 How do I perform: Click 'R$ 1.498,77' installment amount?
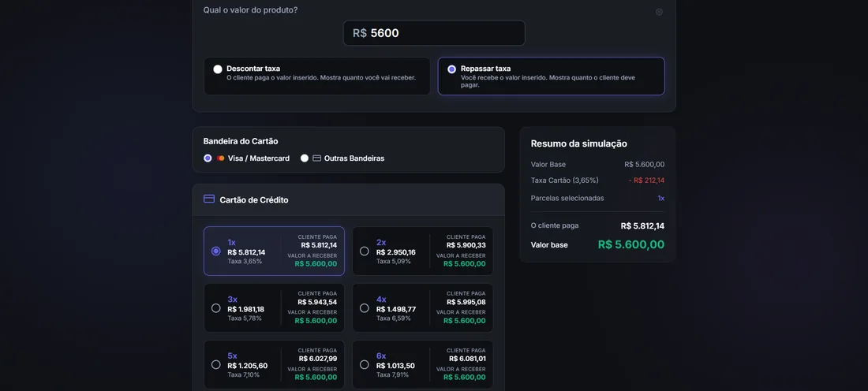coord(396,309)
